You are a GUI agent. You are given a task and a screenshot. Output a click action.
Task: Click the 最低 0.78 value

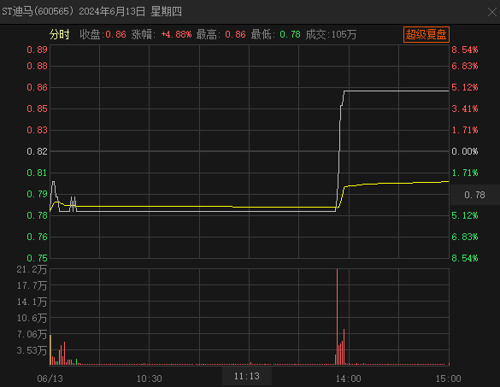click(290, 34)
